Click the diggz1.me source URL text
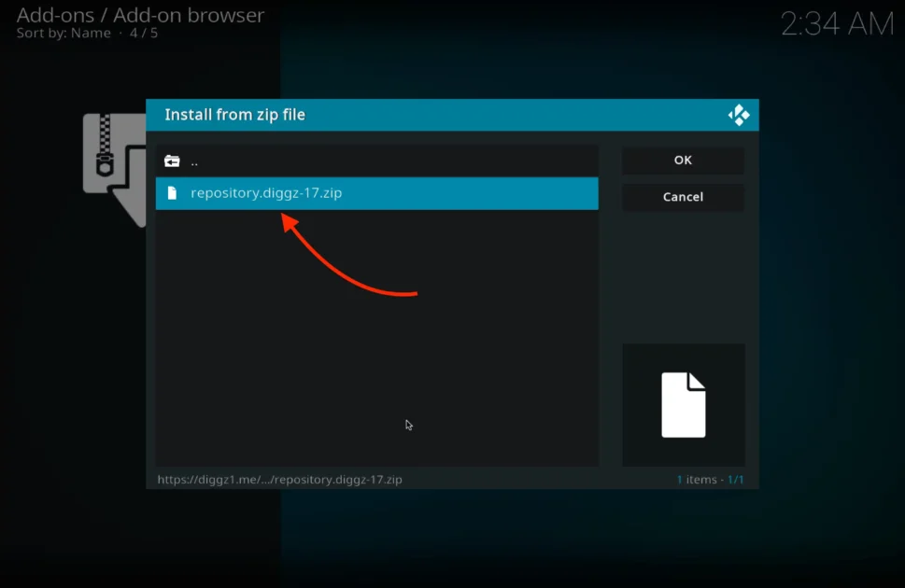This screenshot has height=588, width=905. point(278,478)
